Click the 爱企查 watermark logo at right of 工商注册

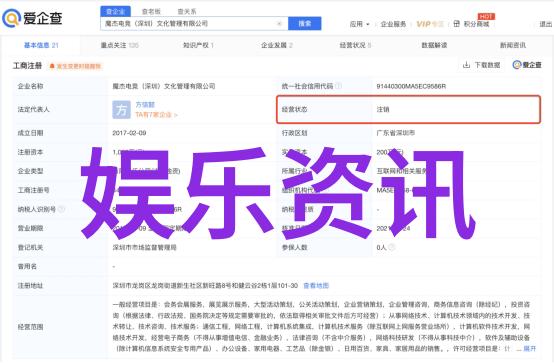pos(527,65)
